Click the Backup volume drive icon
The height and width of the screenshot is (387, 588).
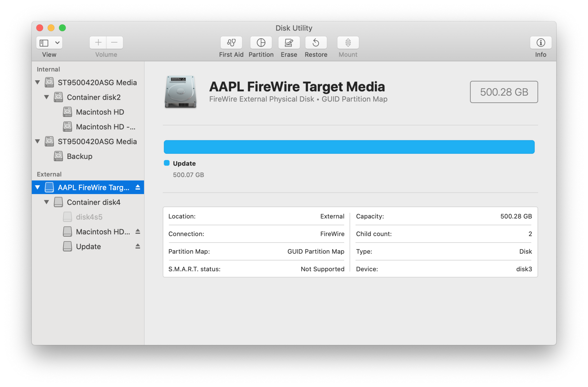[58, 156]
